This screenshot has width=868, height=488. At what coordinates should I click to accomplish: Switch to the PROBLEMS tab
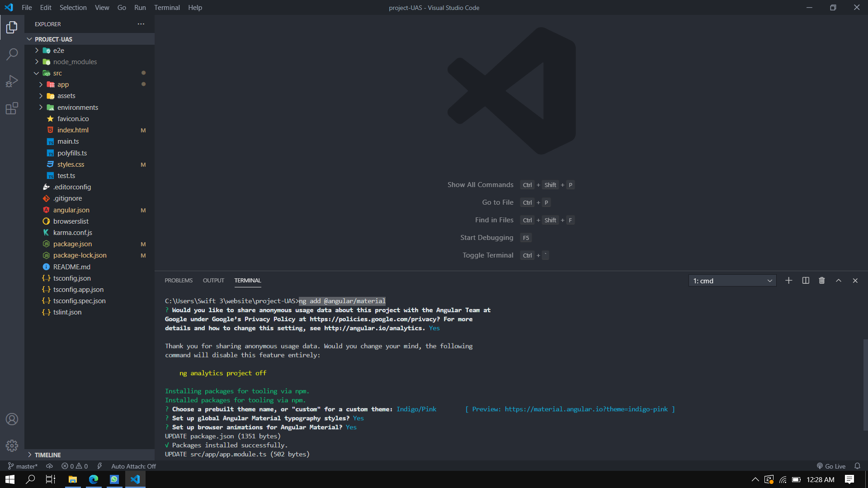pos(179,281)
